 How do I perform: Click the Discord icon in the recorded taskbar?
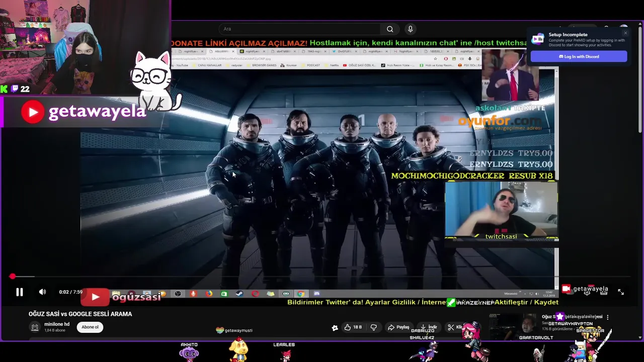point(316,294)
